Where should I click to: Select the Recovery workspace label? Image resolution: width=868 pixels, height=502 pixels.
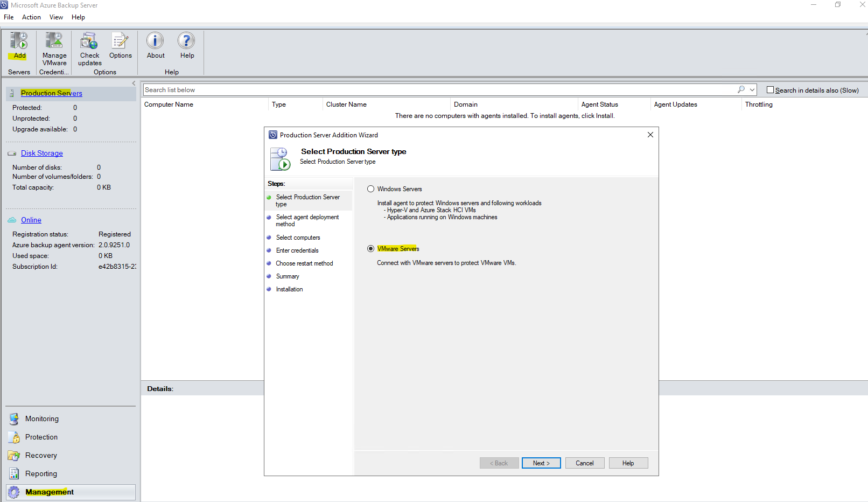[41, 456]
